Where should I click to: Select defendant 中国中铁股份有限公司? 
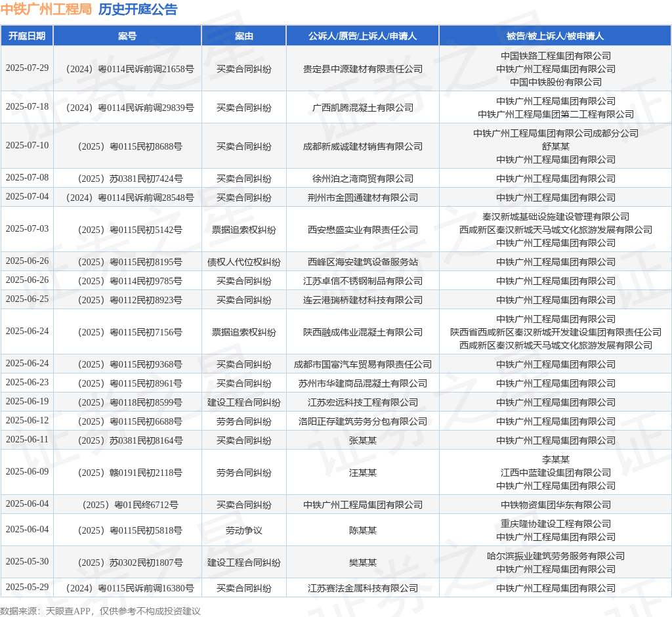(556, 82)
